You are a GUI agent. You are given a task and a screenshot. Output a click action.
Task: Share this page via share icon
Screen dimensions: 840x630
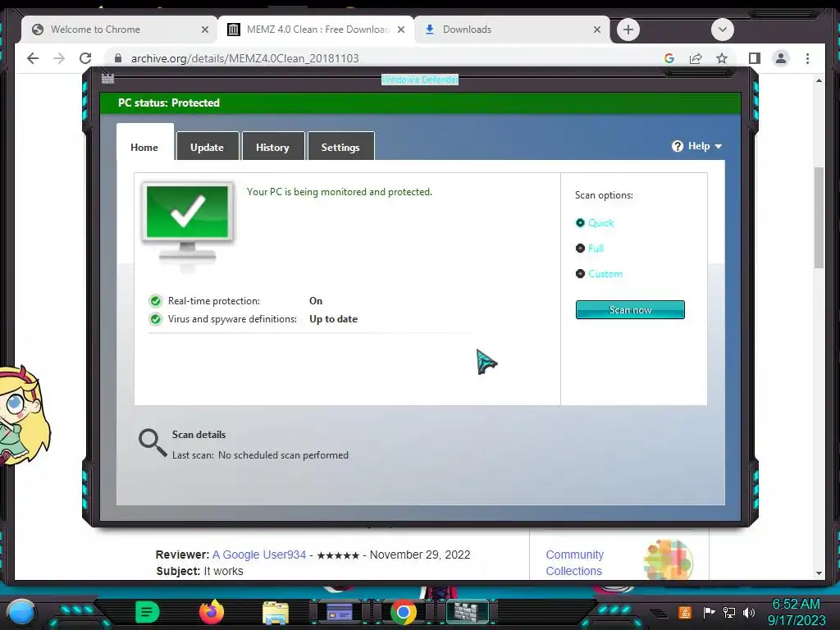tap(696, 58)
